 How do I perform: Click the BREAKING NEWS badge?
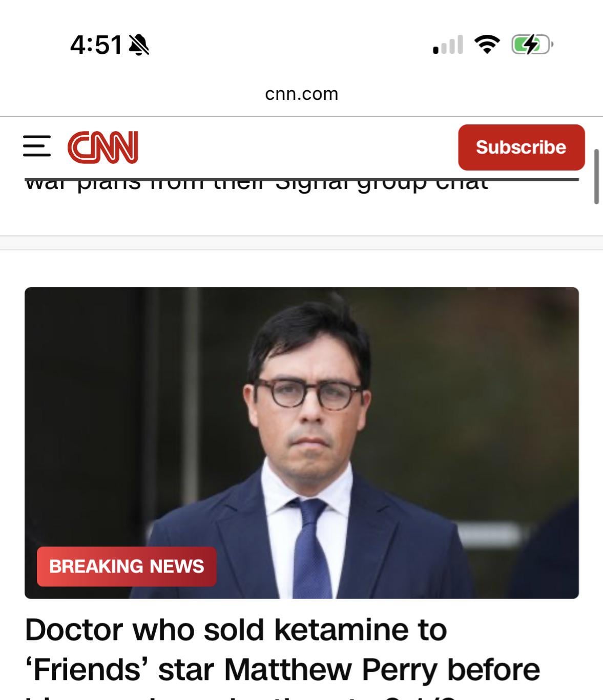pyautogui.click(x=127, y=566)
